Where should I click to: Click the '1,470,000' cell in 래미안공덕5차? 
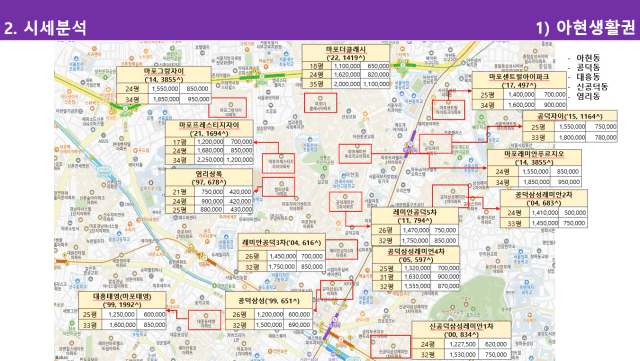pos(416,230)
